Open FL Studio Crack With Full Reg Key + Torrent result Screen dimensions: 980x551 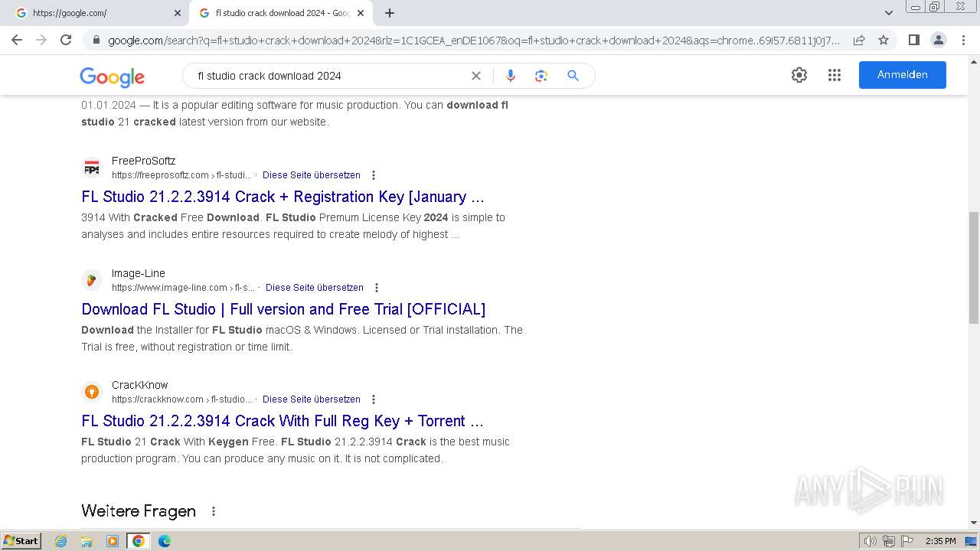(283, 421)
